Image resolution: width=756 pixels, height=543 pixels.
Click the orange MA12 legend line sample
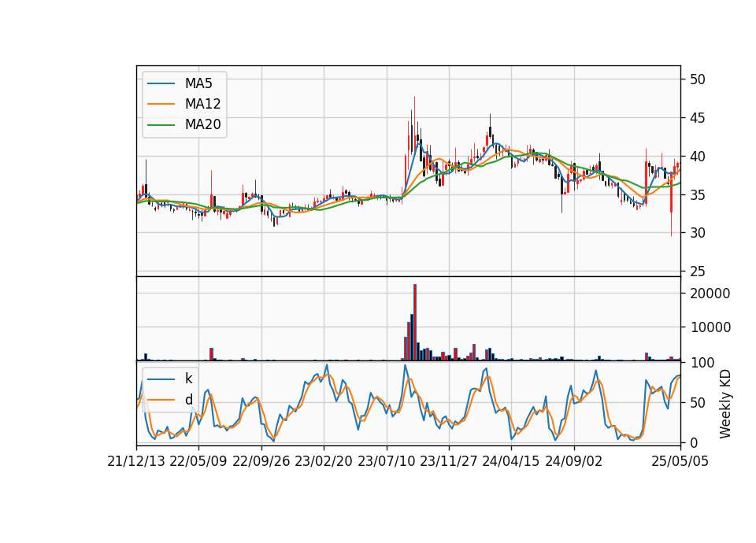click(161, 104)
